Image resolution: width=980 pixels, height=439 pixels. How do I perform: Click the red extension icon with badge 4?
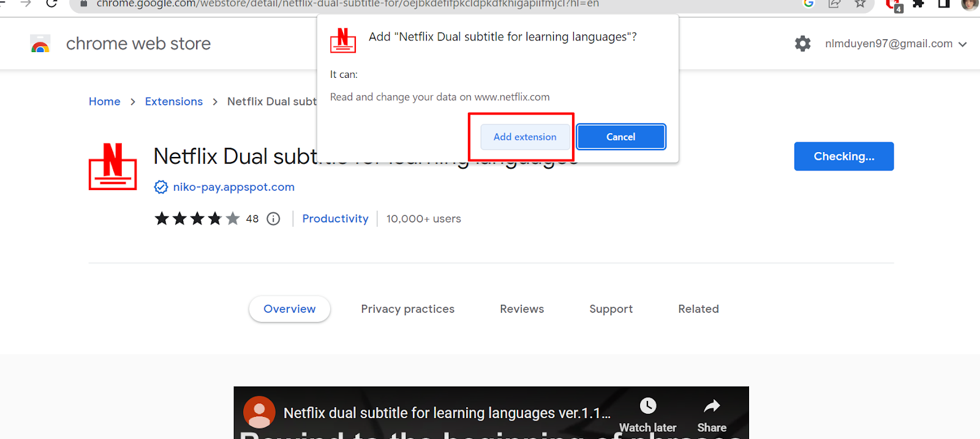point(894,5)
